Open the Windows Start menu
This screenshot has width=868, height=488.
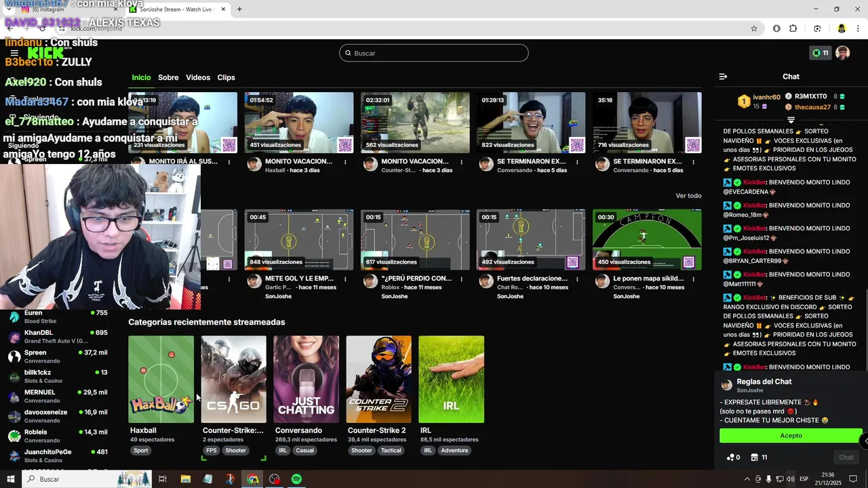(11, 479)
